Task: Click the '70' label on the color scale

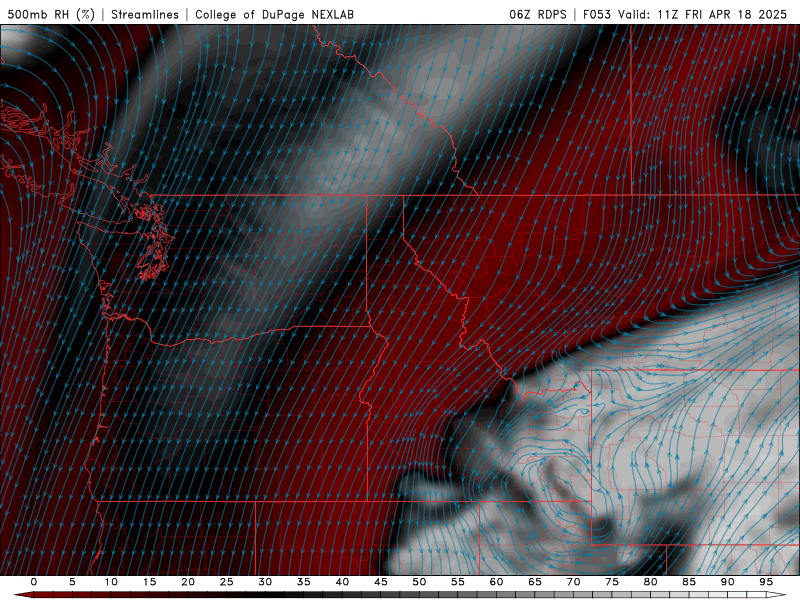Action: pyautogui.click(x=573, y=582)
